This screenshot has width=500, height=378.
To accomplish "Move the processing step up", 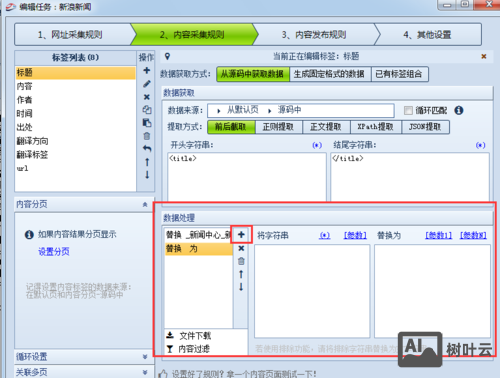I will coord(241,274).
